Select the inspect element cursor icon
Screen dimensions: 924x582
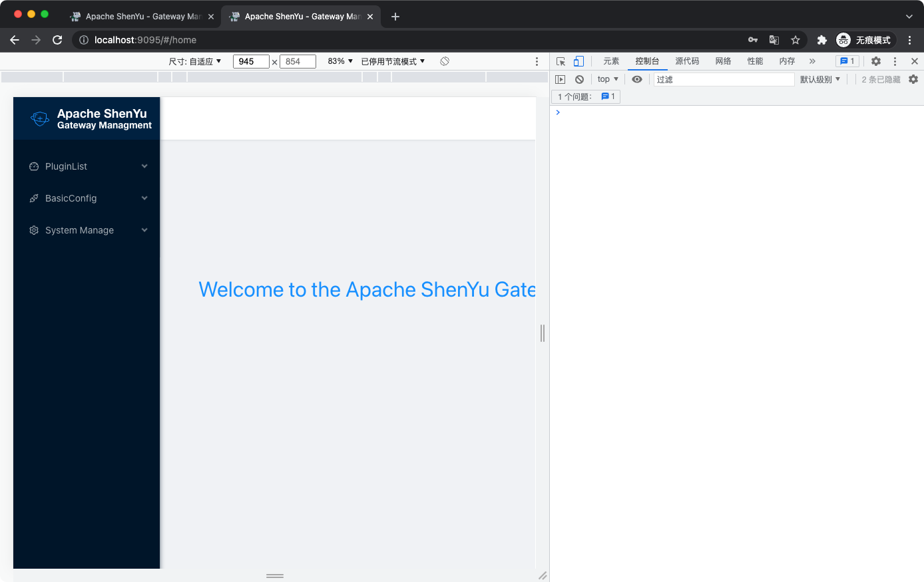[x=561, y=61]
